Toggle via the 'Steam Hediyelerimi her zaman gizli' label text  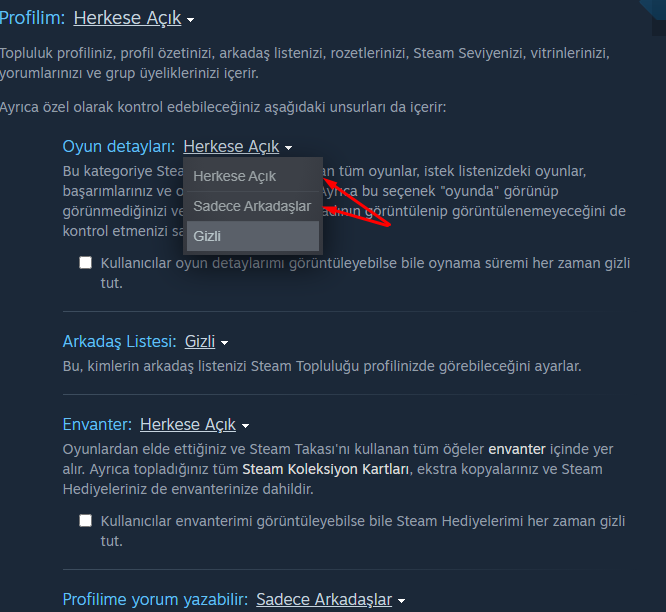pos(363,531)
